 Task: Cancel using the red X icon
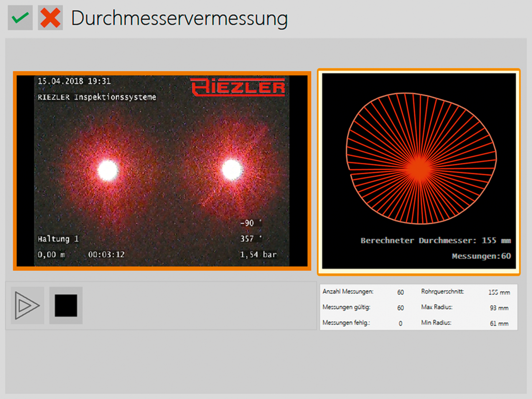click(50, 18)
